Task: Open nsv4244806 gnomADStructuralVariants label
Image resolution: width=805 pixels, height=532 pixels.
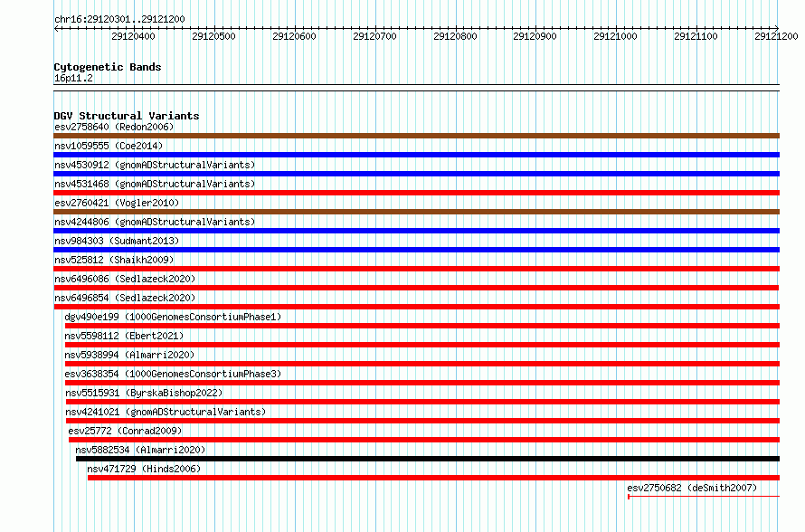Action: coord(155,222)
